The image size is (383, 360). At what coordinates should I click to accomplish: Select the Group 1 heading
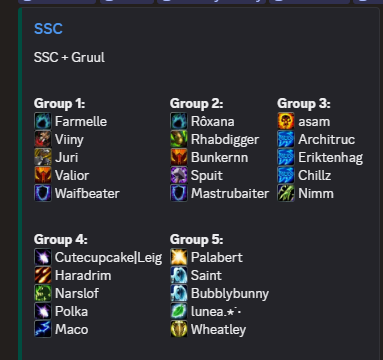tap(59, 103)
